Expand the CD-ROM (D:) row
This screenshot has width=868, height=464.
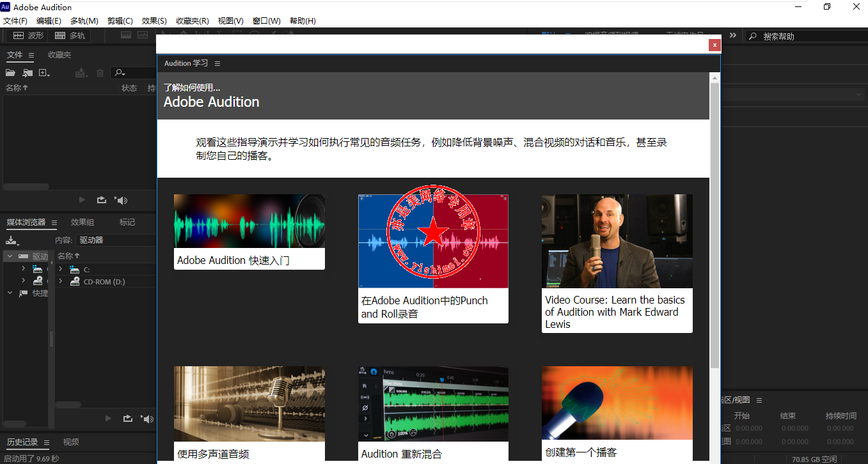[x=61, y=281]
